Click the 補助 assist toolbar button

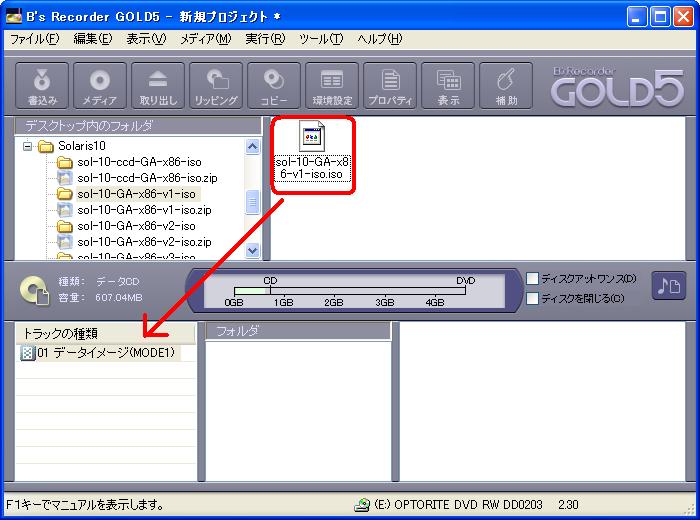click(506, 85)
